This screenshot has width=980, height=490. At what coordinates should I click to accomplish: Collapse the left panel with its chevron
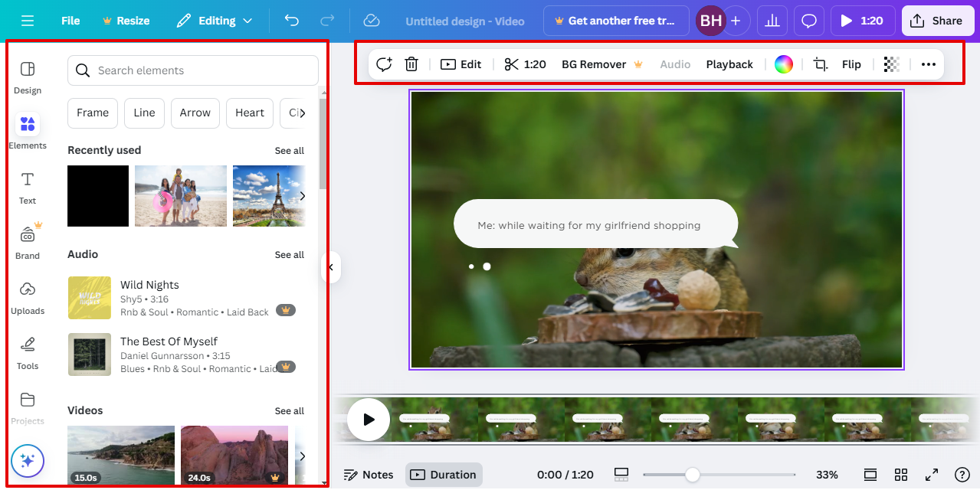pos(331,267)
